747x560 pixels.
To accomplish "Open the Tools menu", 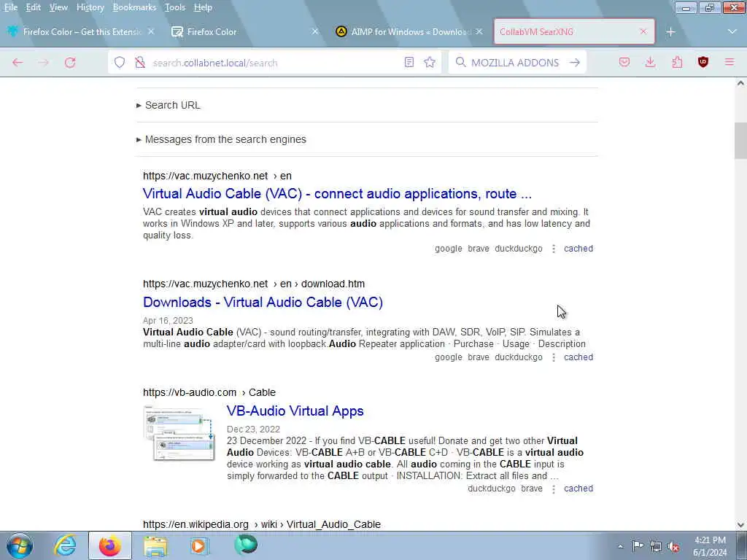I will (x=175, y=7).
